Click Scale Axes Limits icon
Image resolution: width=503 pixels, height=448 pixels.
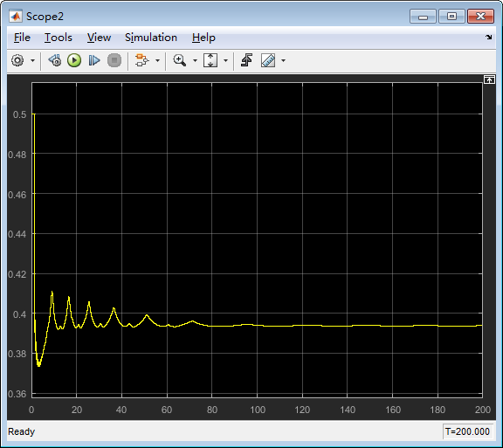[210, 60]
